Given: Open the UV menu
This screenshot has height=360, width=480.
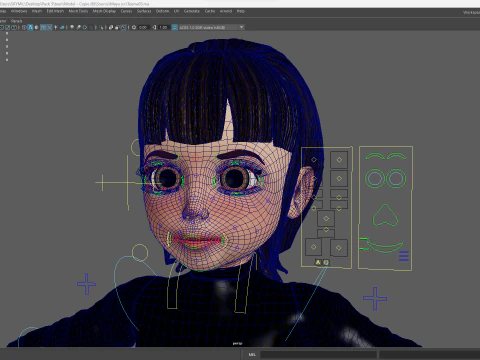Looking at the screenshot, I should coord(176,11).
